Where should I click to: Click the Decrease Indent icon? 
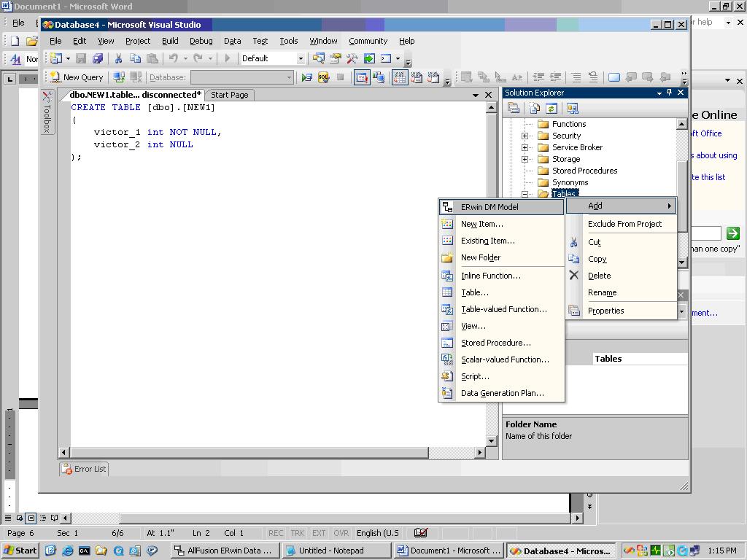(x=538, y=77)
